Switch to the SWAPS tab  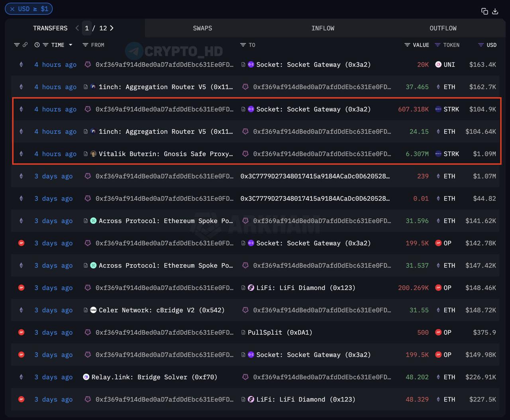pyautogui.click(x=202, y=28)
